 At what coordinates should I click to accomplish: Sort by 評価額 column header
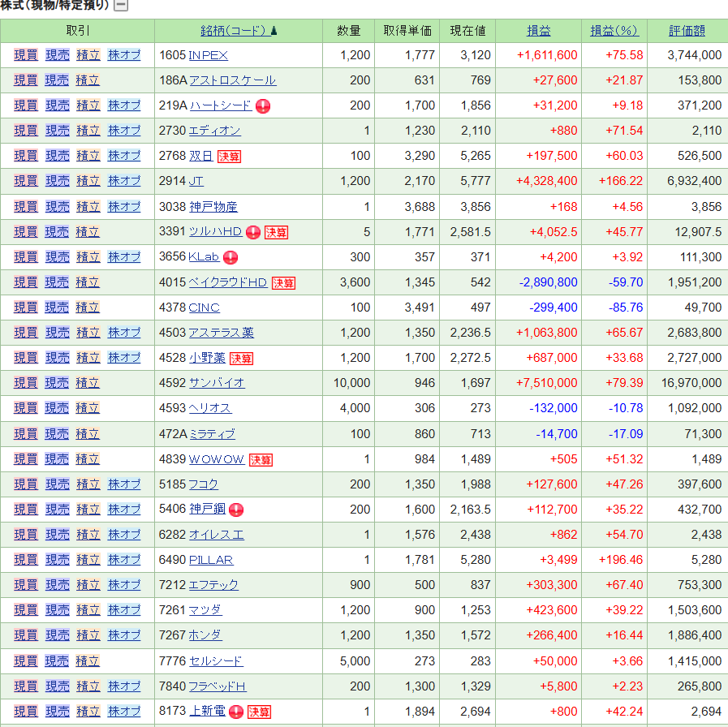(x=687, y=31)
